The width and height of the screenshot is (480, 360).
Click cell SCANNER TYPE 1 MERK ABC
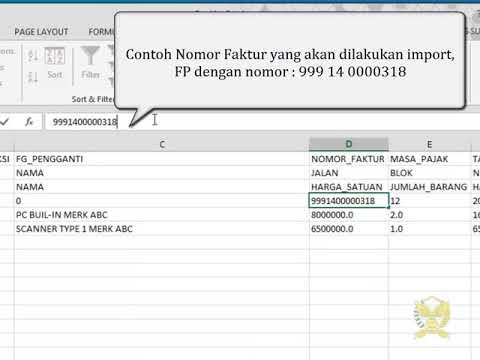pos(162,229)
